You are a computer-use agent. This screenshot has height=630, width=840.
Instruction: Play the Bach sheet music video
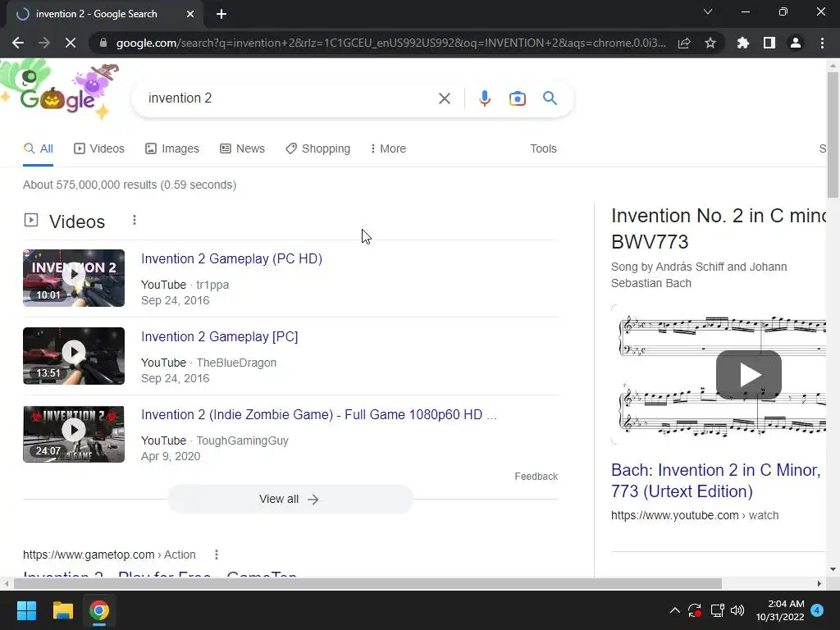pyautogui.click(x=748, y=374)
